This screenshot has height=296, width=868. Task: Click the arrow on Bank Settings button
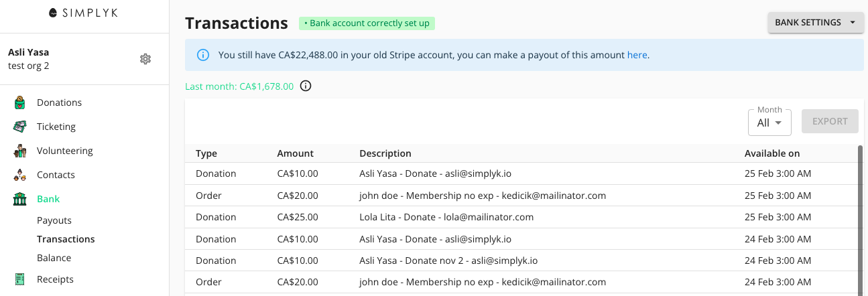(853, 23)
